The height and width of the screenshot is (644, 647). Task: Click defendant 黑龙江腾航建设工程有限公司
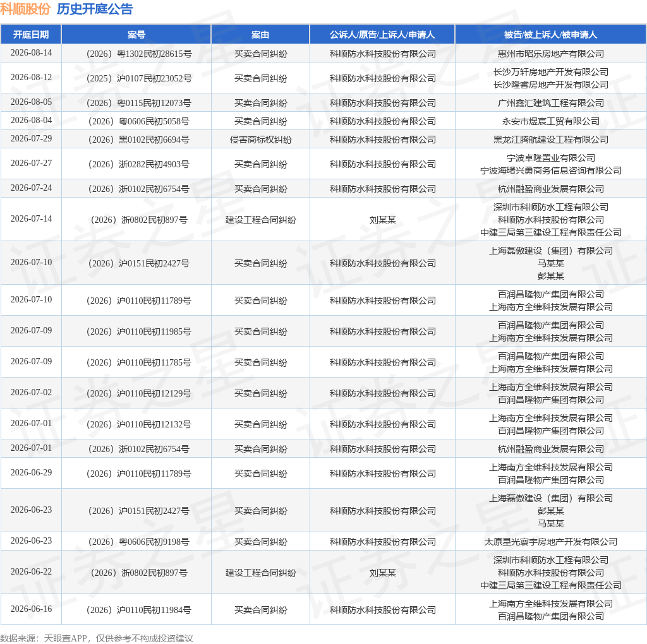coord(551,140)
